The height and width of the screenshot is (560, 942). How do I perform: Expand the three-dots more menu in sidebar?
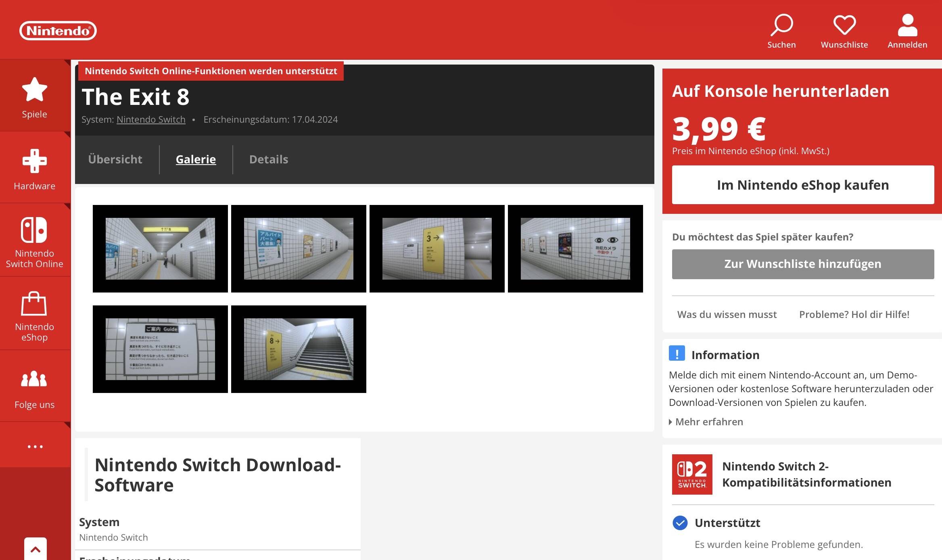(x=35, y=447)
